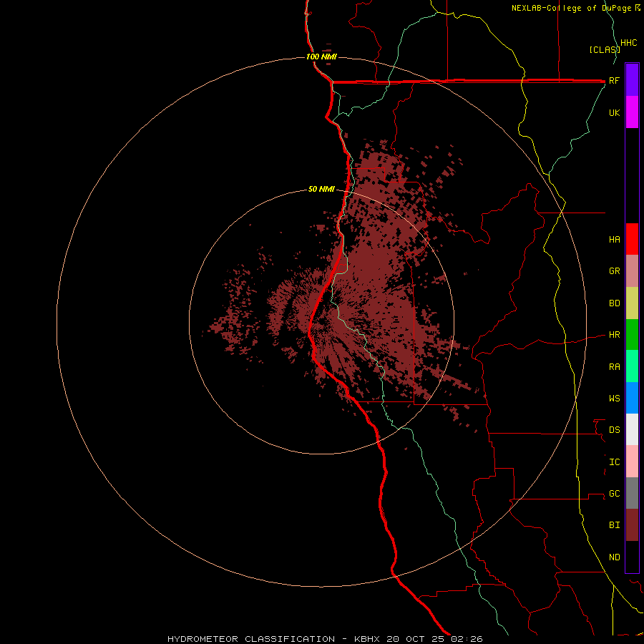The image size is (644, 644).
Task: Click the RA legend label
Action: click(x=615, y=366)
